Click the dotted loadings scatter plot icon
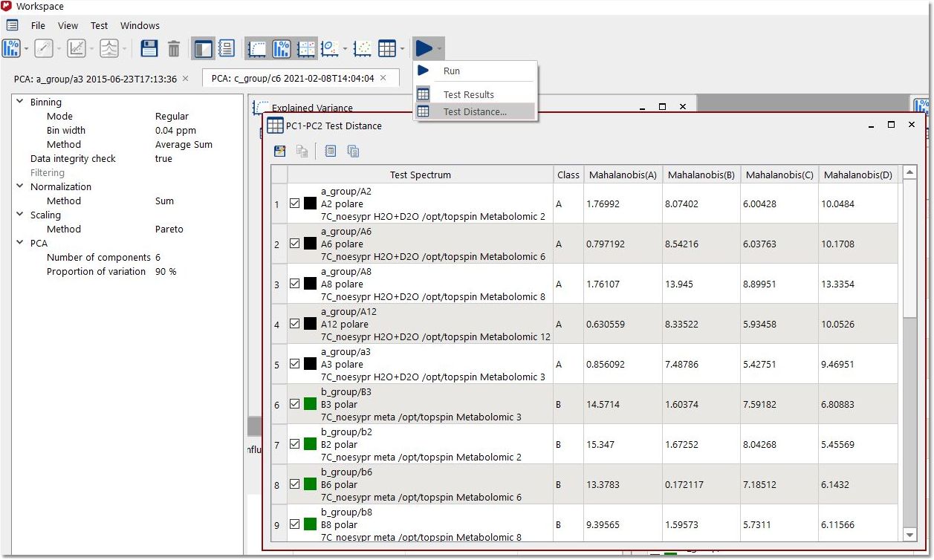 coord(363,49)
